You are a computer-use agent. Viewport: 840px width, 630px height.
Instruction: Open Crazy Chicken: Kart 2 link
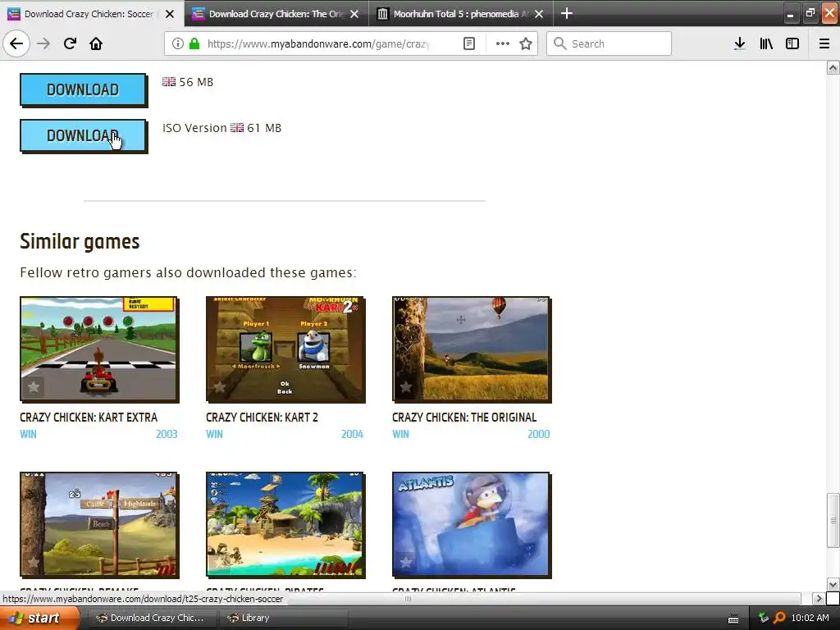tap(262, 418)
